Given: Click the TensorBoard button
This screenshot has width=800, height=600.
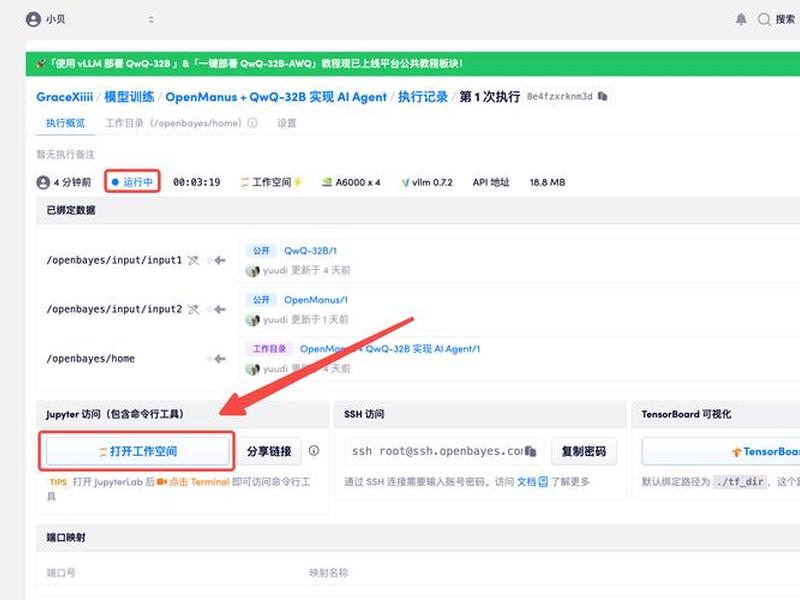Looking at the screenshot, I should (x=721, y=452).
